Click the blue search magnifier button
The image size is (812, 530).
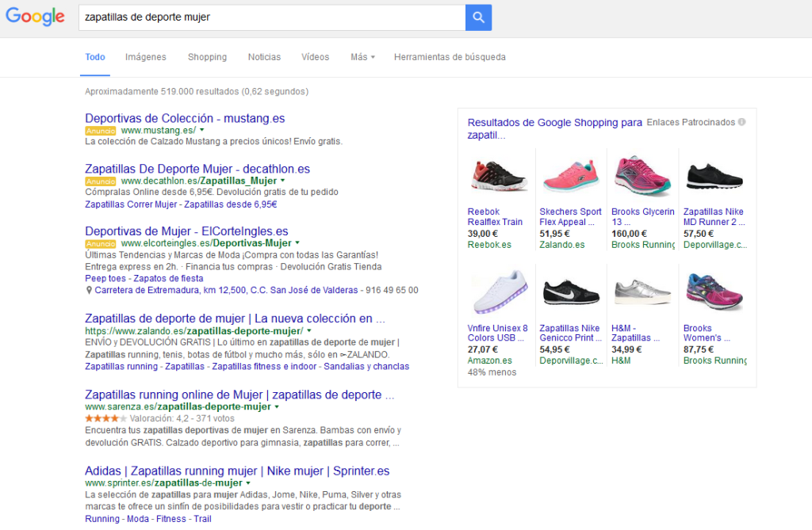[x=478, y=17]
